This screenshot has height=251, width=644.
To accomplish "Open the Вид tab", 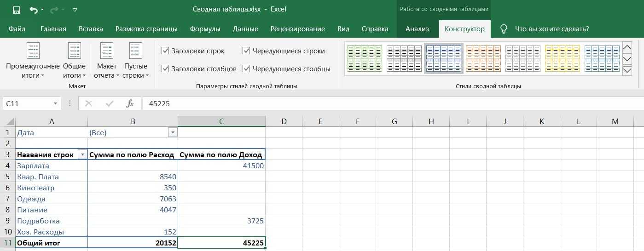I will [343, 29].
